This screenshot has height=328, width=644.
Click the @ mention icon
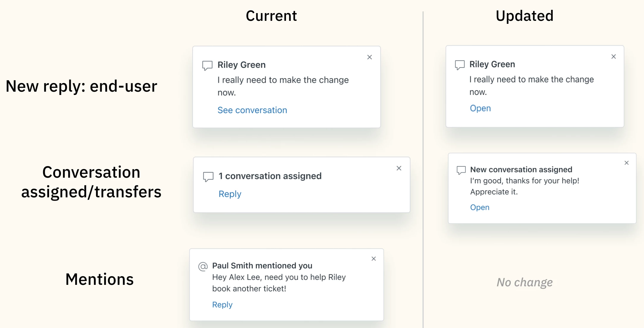click(203, 266)
